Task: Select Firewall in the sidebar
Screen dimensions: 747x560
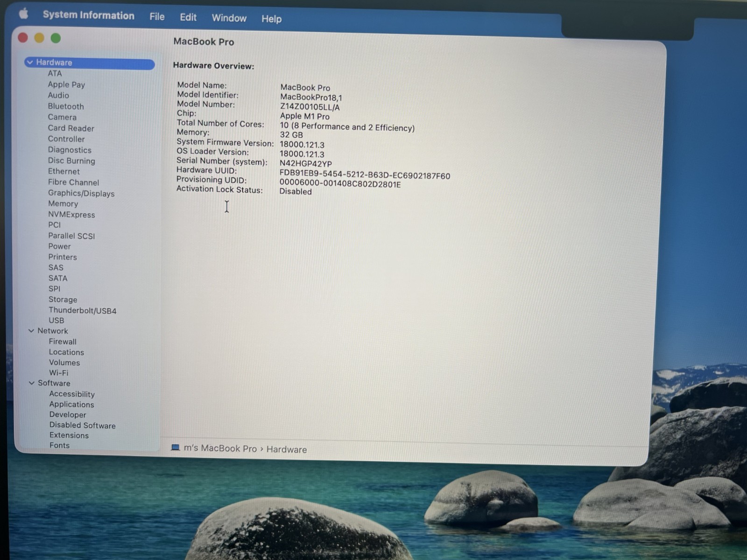Action: pos(63,342)
